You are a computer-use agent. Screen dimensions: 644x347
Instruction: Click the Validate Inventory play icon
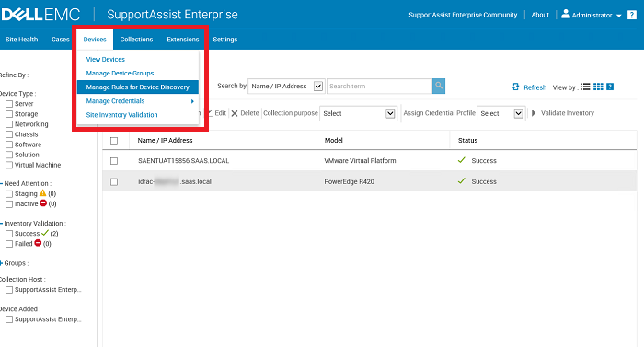pos(534,113)
